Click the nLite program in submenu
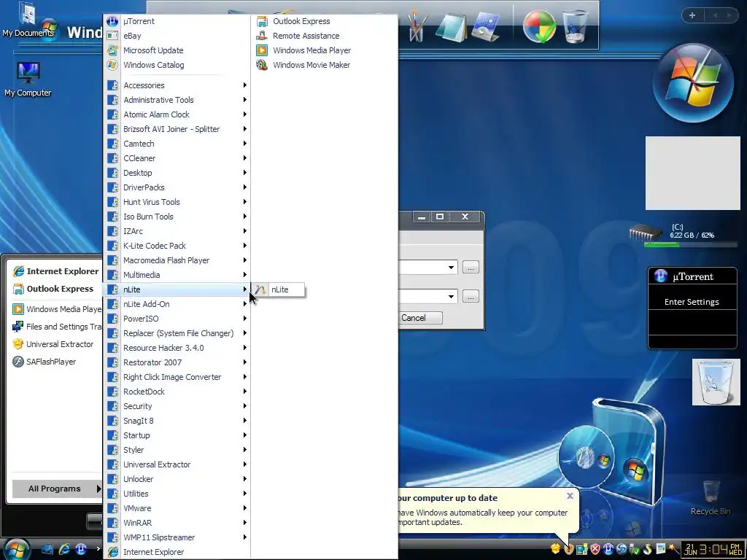The width and height of the screenshot is (747, 560). point(278,289)
